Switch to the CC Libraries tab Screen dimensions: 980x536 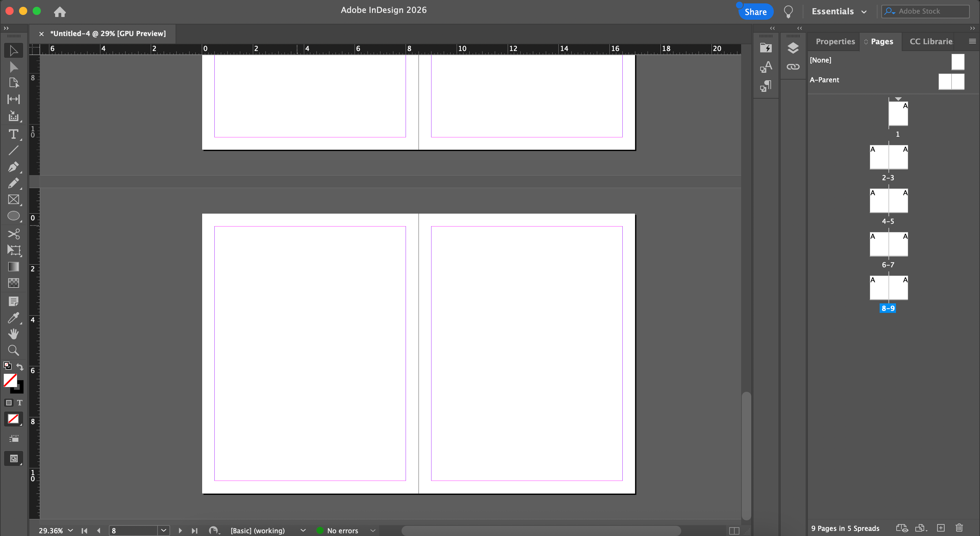point(931,41)
